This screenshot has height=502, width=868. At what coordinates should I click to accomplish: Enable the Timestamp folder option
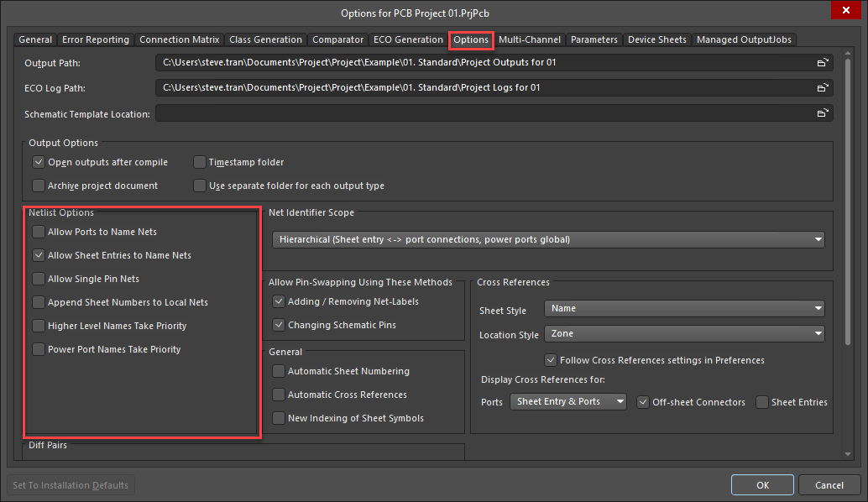point(199,162)
